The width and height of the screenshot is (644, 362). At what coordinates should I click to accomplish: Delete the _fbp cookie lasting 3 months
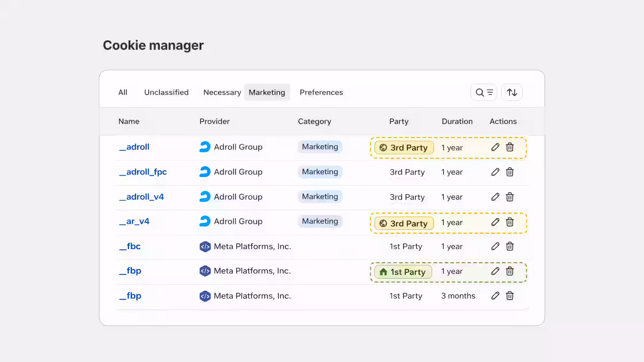click(x=510, y=296)
